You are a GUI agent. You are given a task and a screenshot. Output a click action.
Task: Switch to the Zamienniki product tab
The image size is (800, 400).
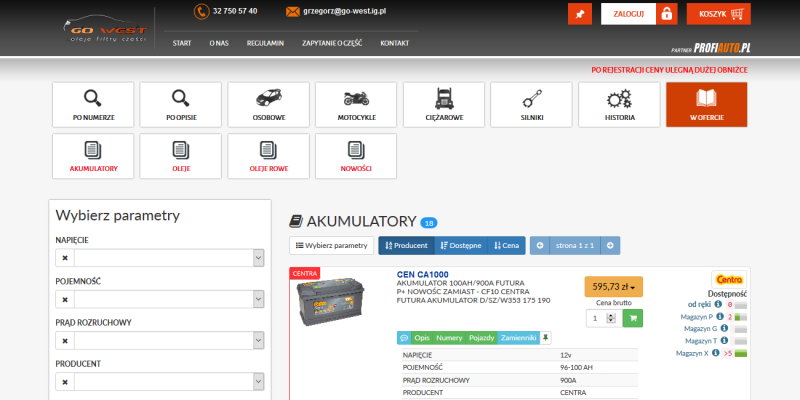[x=518, y=338]
